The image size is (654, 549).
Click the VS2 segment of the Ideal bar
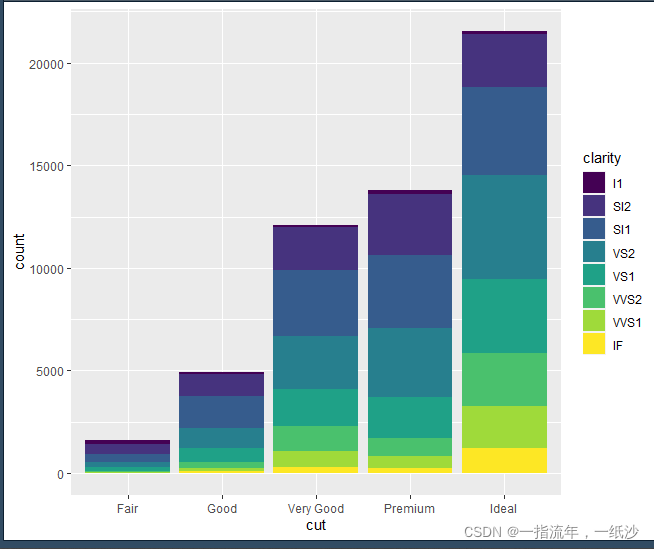[x=504, y=227]
